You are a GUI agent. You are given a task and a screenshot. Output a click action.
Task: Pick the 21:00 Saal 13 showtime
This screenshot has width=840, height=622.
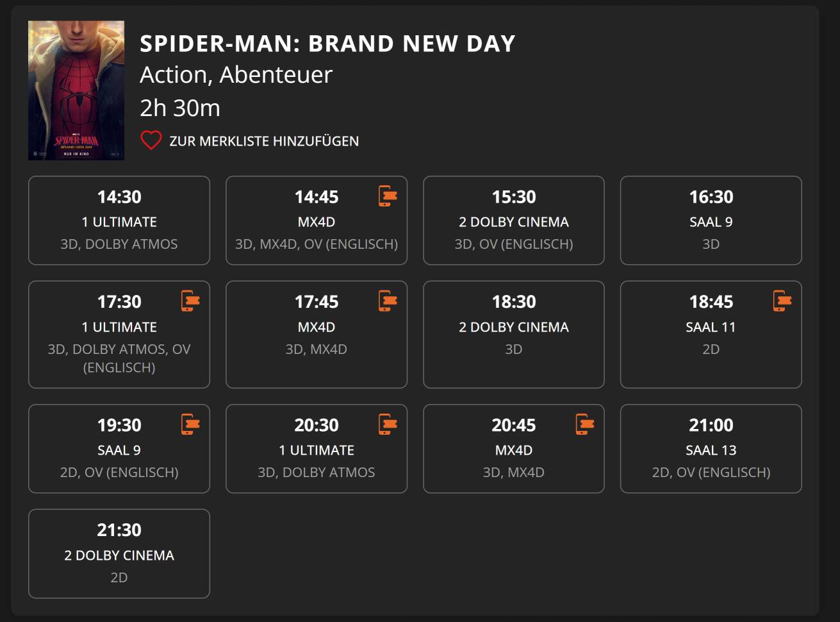pos(711,448)
